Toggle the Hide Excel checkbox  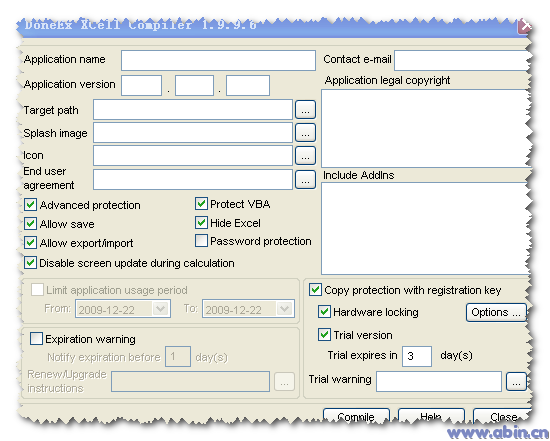(x=201, y=223)
